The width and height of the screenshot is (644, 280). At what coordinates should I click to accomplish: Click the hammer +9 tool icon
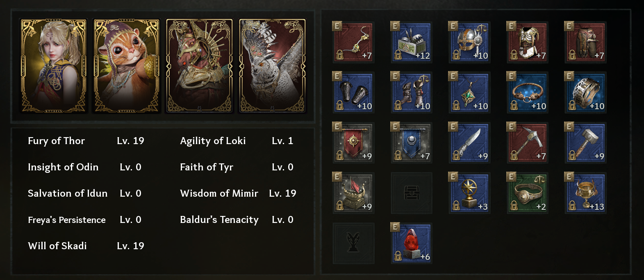pos(585,143)
